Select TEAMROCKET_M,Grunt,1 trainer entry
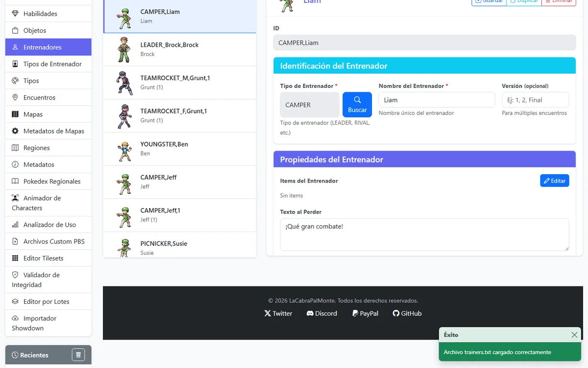Screen dimensions: 588x368 pyautogui.click(x=180, y=82)
